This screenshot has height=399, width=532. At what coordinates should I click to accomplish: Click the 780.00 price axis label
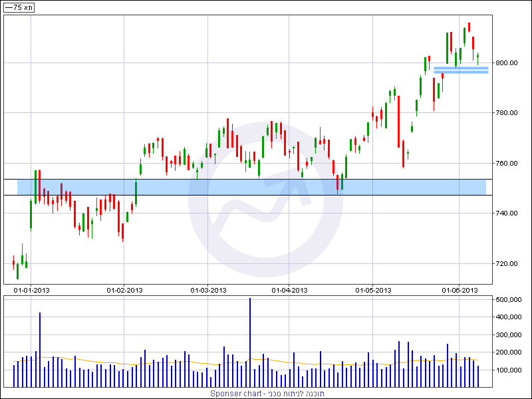[x=507, y=112]
